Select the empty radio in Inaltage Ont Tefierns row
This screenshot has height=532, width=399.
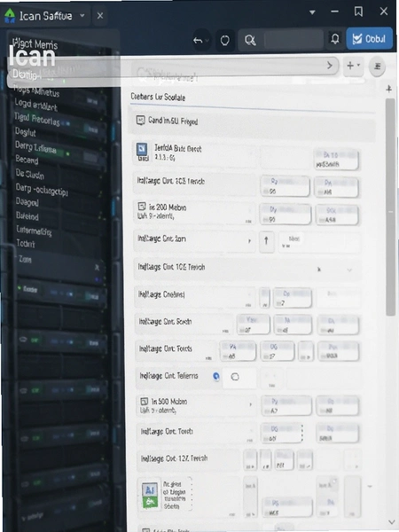(235, 377)
